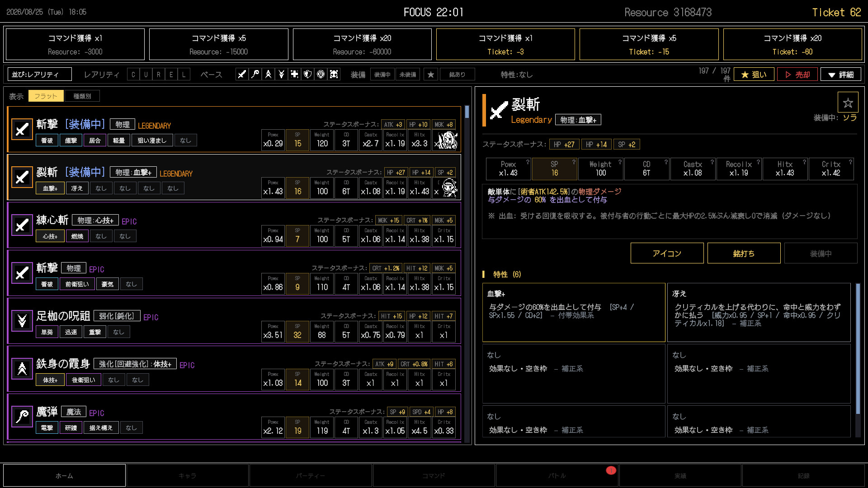This screenshot has height=488, width=868.
Task: Click icon of 足枷の呪詛 row
Action: click(x=22, y=321)
